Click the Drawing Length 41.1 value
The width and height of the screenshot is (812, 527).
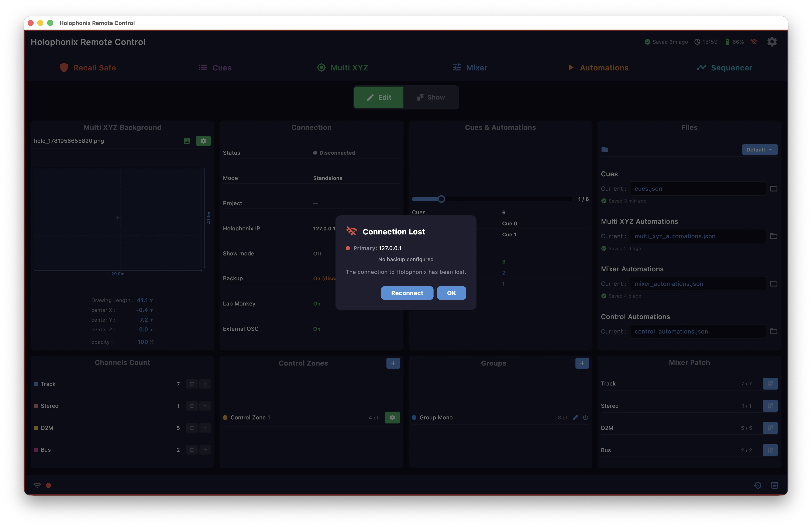(142, 300)
